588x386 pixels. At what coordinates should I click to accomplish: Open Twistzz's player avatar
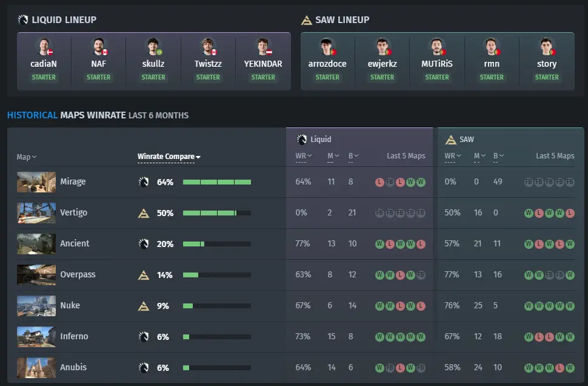[x=208, y=47]
